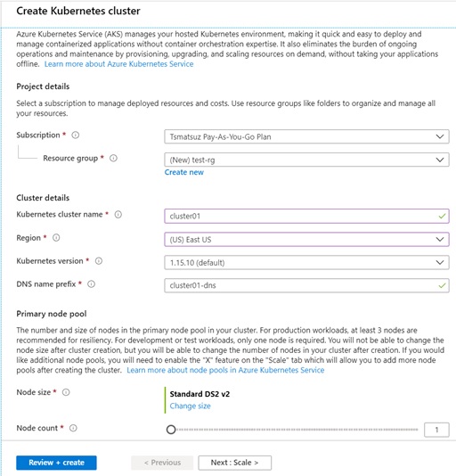Image resolution: width=456 pixels, height=476 pixels.
Task: Click the Subscription info icon
Action: click(75, 135)
